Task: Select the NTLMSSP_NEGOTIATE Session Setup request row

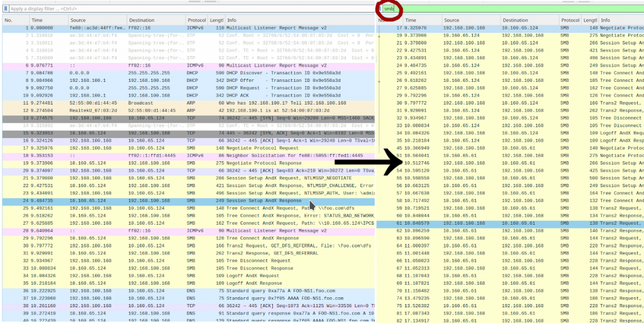Action: click(189, 178)
